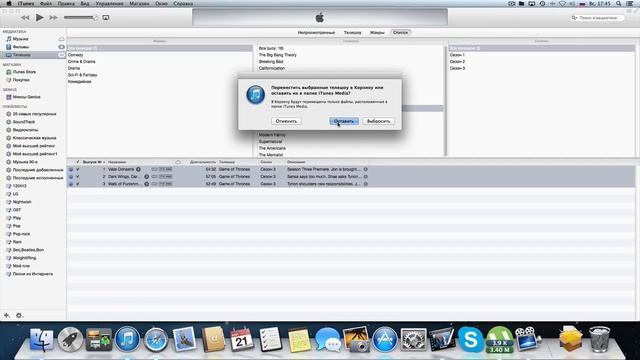Open the Видеоклипы smart playlist
Image resolution: width=640 pixels, height=360 pixels.
click(x=25, y=130)
